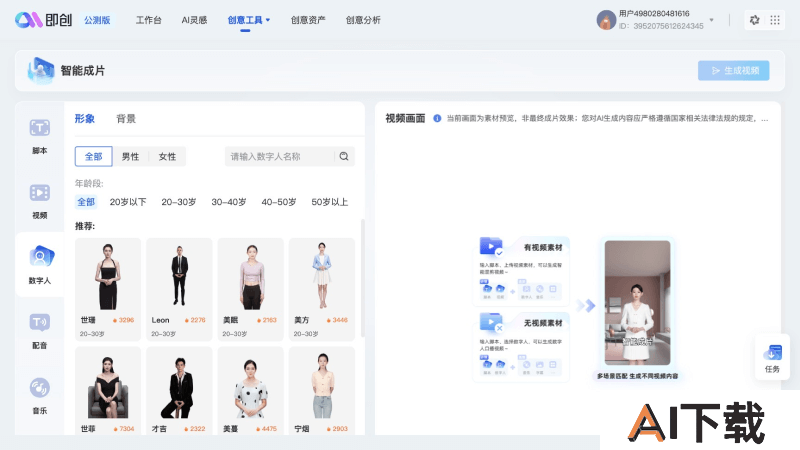Select the 世珊 digital human card
This screenshot has height=450, width=800.
(108, 289)
